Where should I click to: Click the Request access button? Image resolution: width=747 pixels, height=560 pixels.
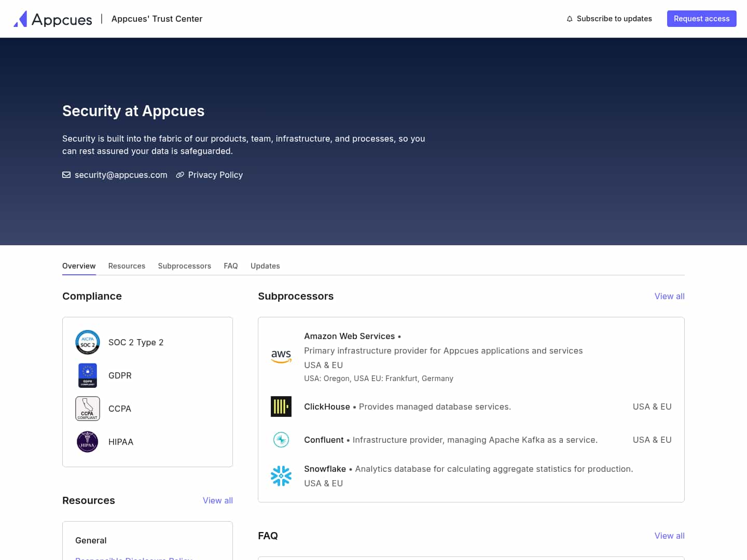coord(701,19)
